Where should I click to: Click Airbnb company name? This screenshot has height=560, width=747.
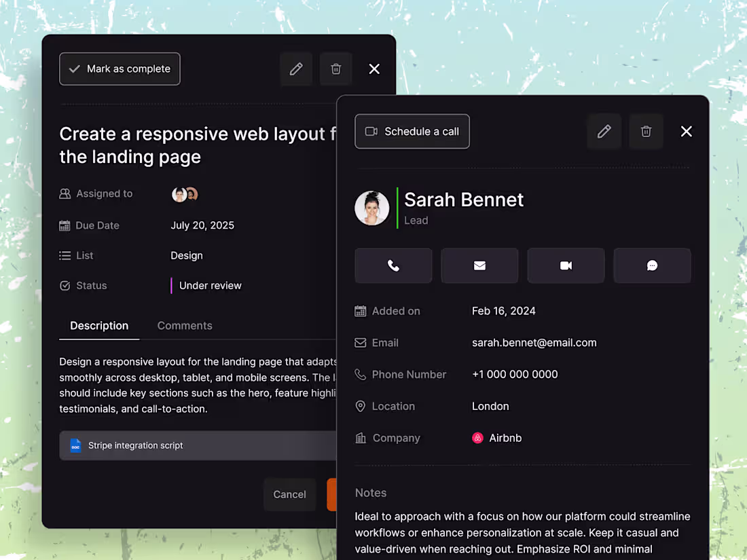[x=505, y=438]
